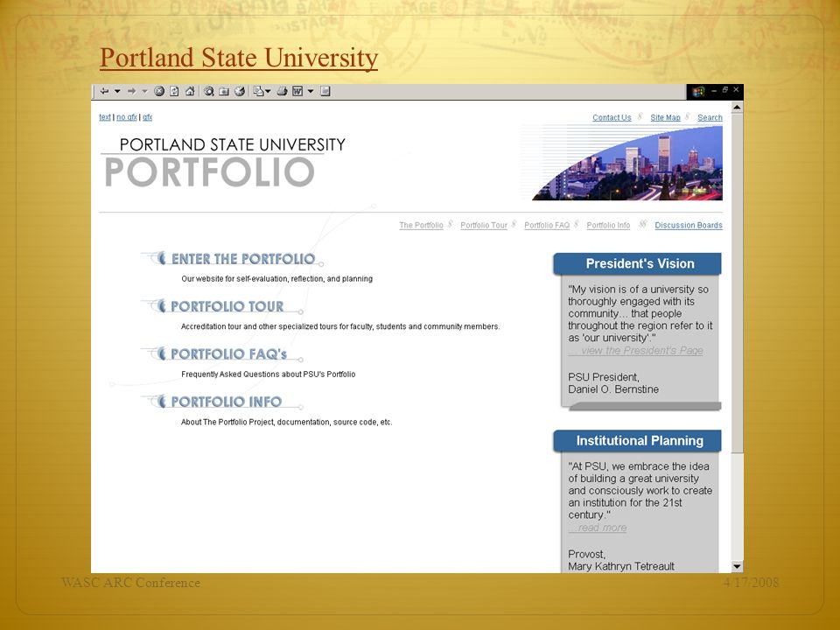Click the Site Map link

(665, 117)
